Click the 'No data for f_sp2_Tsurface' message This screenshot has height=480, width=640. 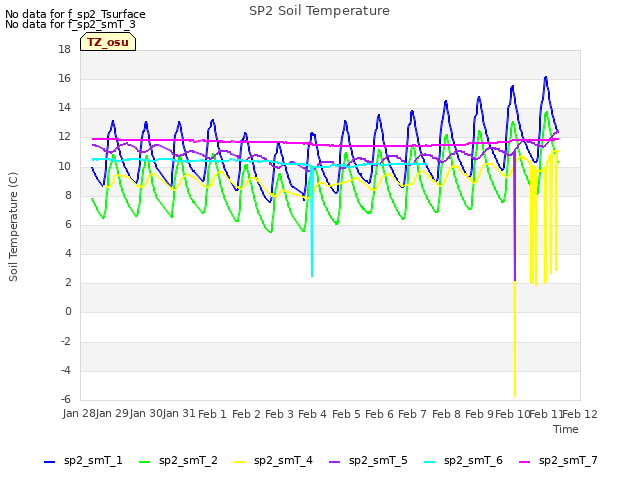point(75,14)
